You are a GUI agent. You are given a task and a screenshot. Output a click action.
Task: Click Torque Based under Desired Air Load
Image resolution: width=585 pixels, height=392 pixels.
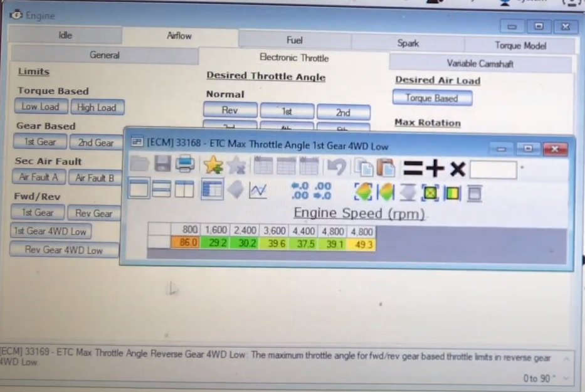pyautogui.click(x=432, y=98)
